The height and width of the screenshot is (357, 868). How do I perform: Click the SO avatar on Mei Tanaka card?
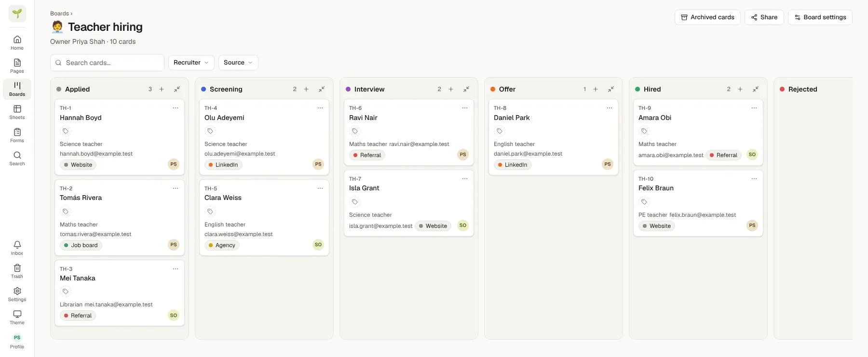(174, 316)
